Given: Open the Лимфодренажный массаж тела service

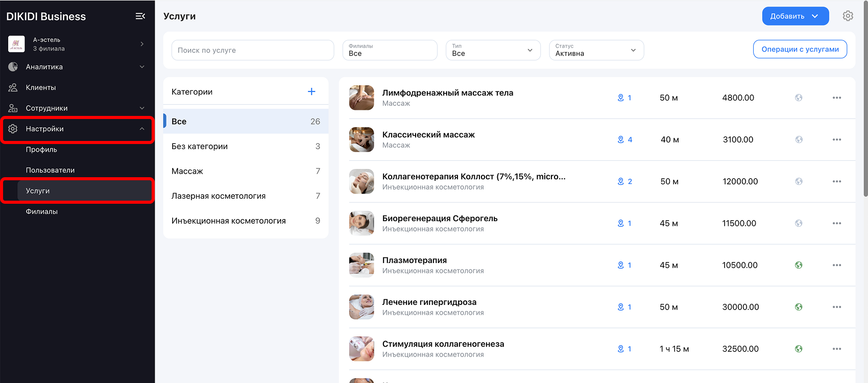Looking at the screenshot, I should (448, 93).
